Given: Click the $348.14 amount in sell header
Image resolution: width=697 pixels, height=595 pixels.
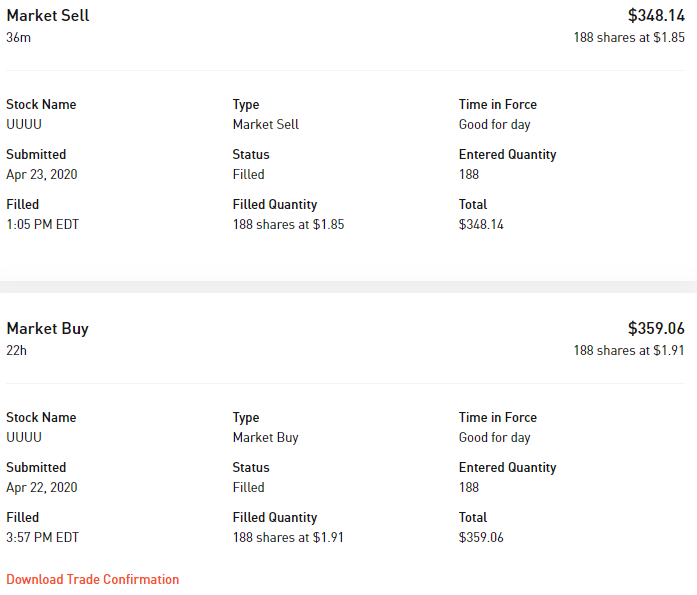Looking at the screenshot, I should point(656,16).
